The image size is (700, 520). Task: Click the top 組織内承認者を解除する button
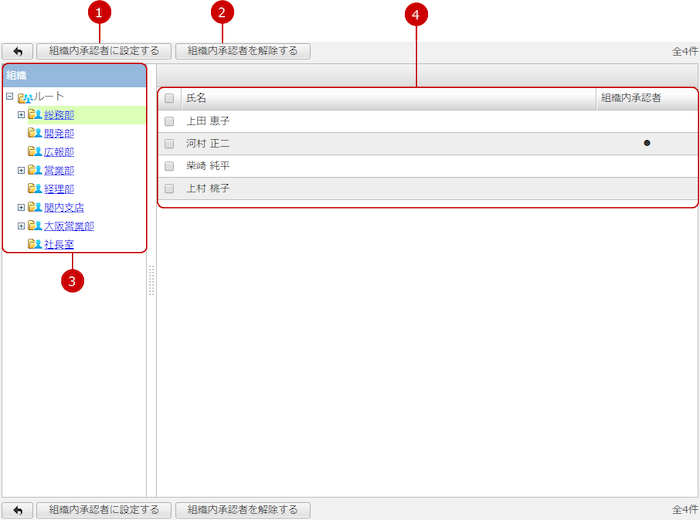[243, 50]
